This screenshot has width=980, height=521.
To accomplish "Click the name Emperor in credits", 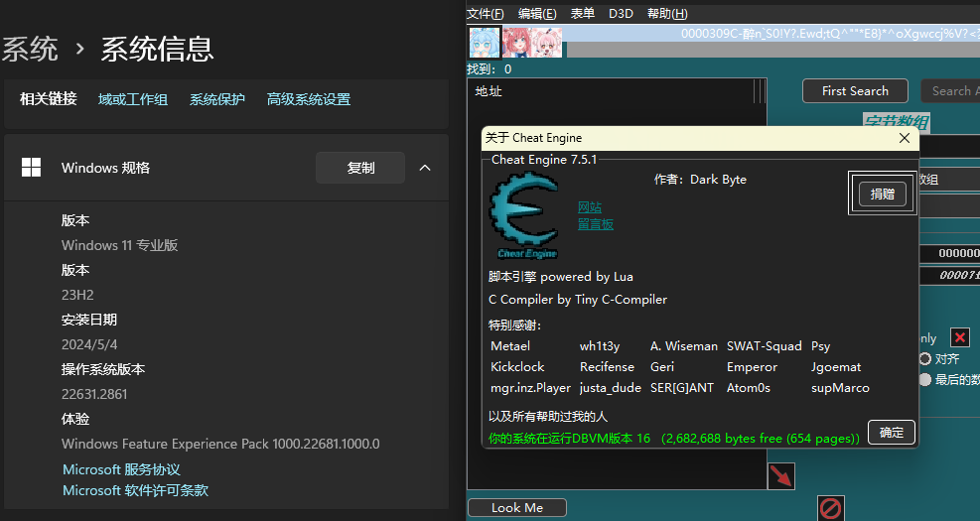I will pos(752,367).
